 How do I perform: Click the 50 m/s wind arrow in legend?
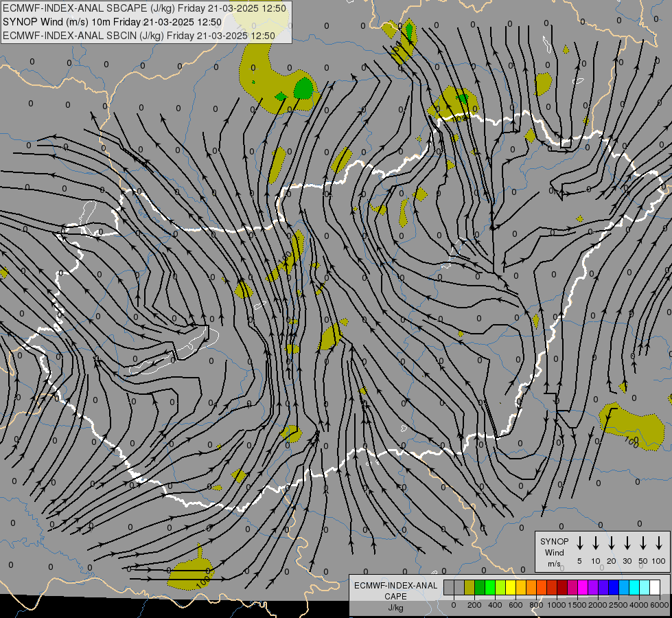(643, 542)
